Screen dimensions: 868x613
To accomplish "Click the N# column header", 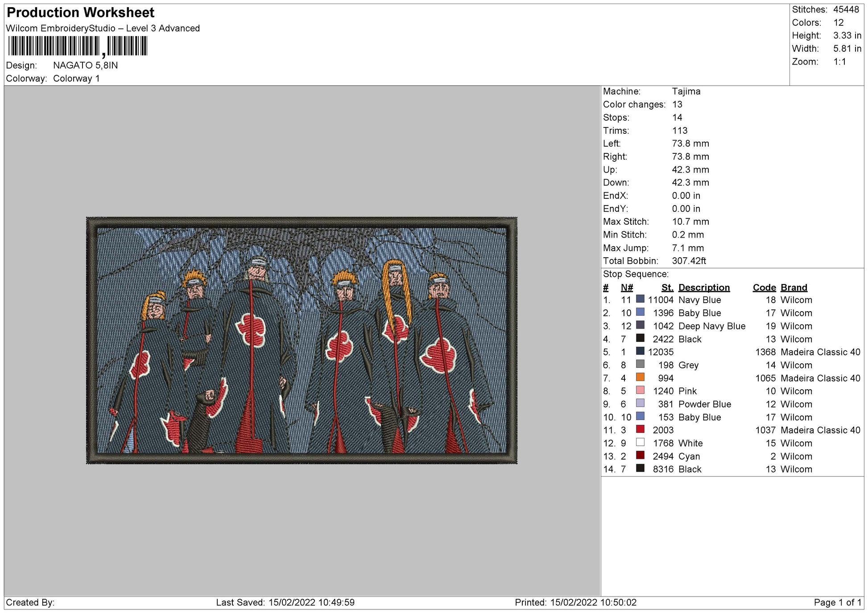I will (x=626, y=288).
